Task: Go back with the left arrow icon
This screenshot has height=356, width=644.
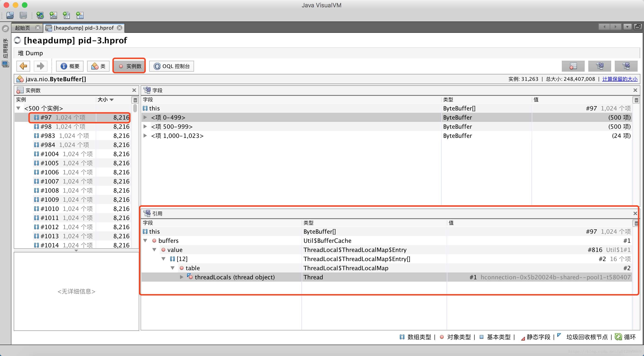Action: tap(23, 66)
